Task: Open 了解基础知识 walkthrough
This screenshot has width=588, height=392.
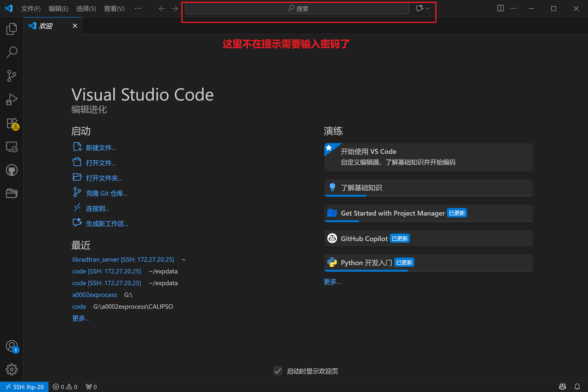Action: pyautogui.click(x=428, y=188)
